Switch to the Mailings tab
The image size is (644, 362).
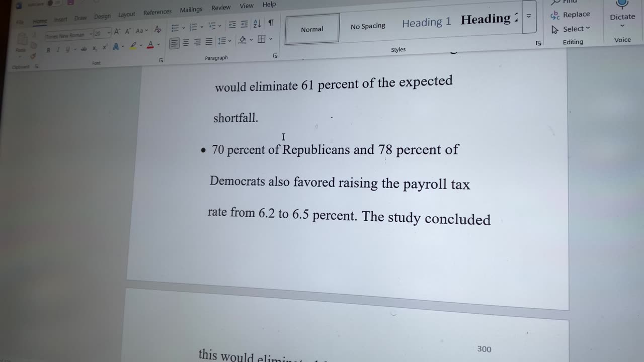(191, 10)
